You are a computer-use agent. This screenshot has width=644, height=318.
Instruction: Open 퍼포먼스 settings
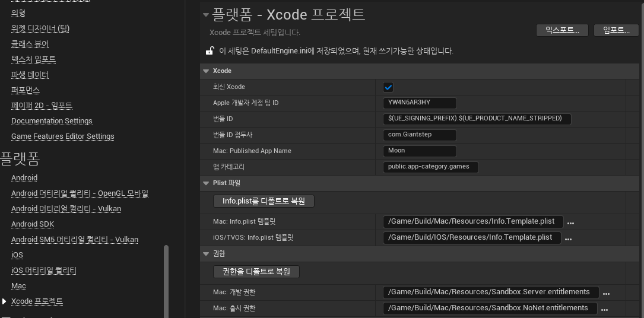tap(26, 90)
